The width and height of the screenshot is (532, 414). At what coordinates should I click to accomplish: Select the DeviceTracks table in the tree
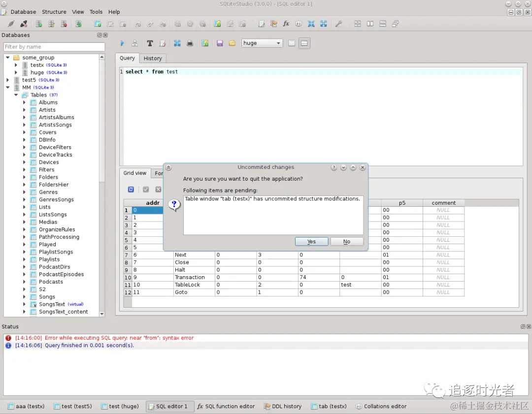(55, 155)
